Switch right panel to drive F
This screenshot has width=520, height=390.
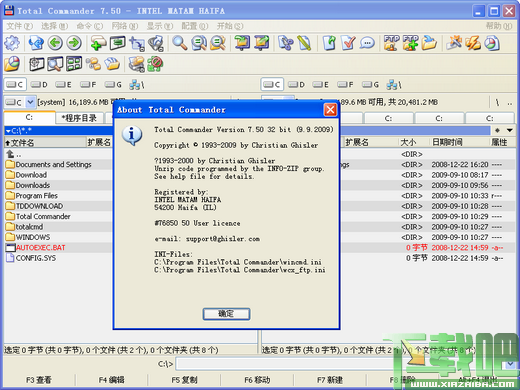click(345, 85)
